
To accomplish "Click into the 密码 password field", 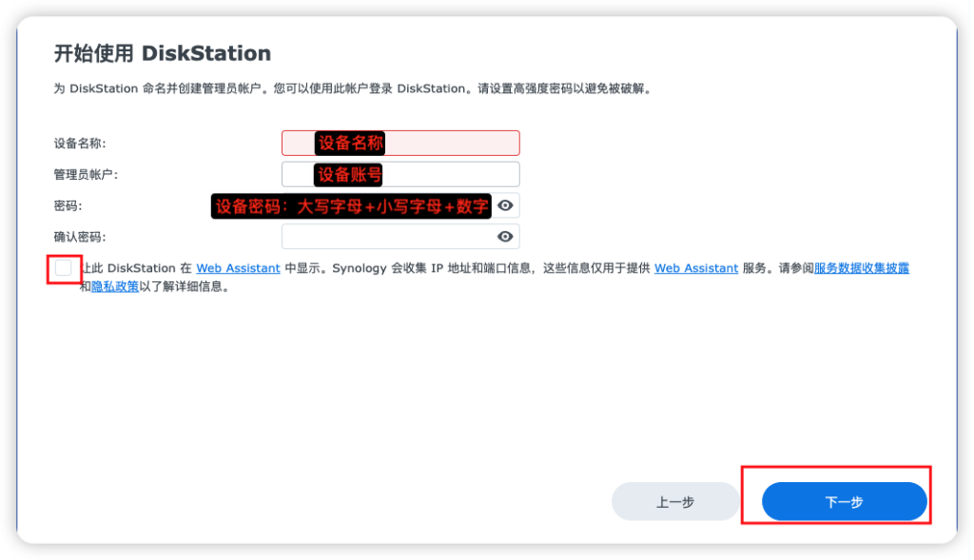I will coord(400,205).
